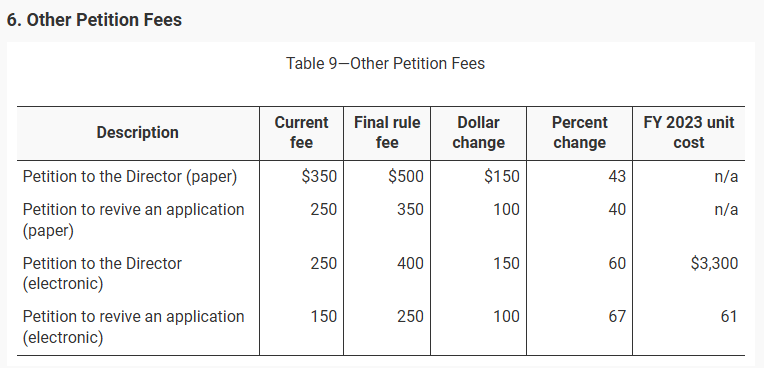Viewport: 764px width, 368px height.
Task: Select 'Petition to revive an application (electronic)' label
Action: tap(134, 327)
